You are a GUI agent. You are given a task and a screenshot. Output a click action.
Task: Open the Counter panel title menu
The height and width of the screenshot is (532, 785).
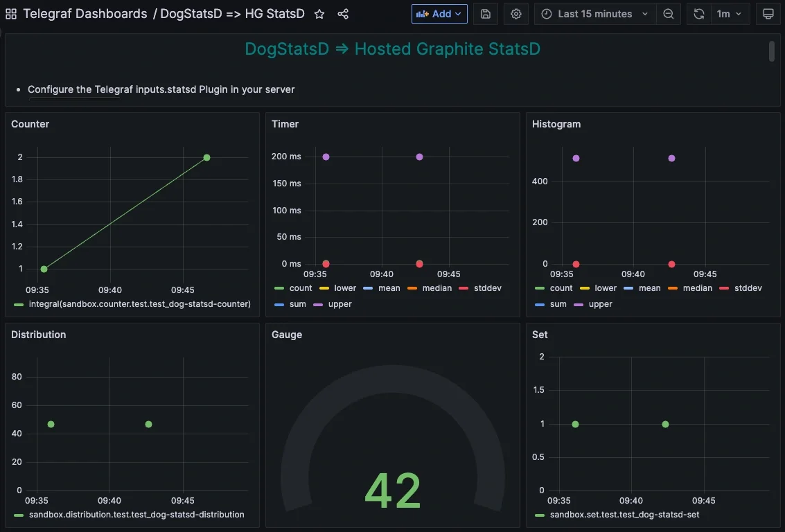30,124
